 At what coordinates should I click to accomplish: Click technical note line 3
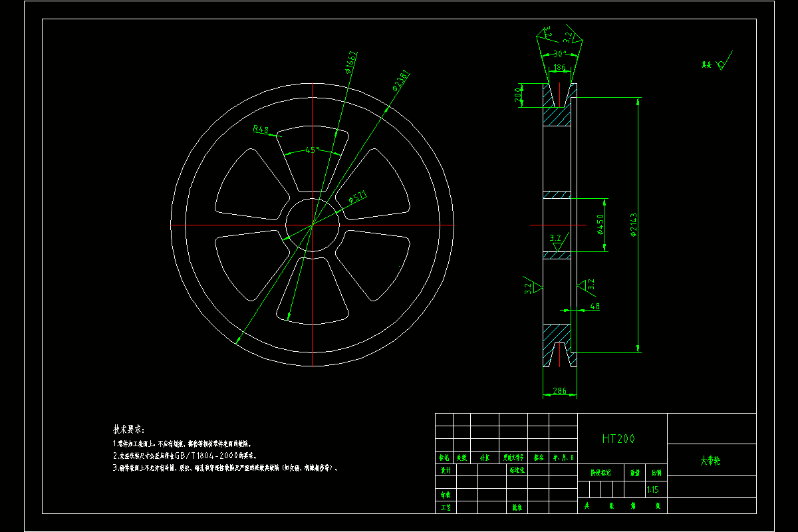226,468
